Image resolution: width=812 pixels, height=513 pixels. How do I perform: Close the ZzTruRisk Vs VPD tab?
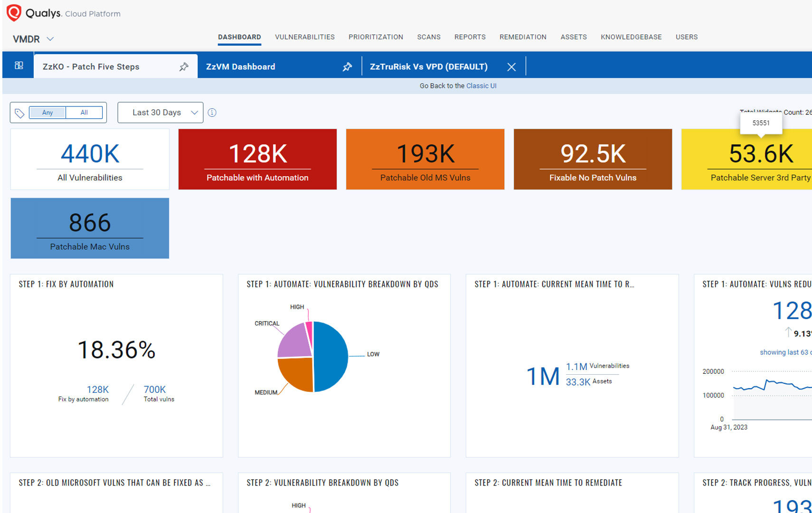pyautogui.click(x=511, y=67)
